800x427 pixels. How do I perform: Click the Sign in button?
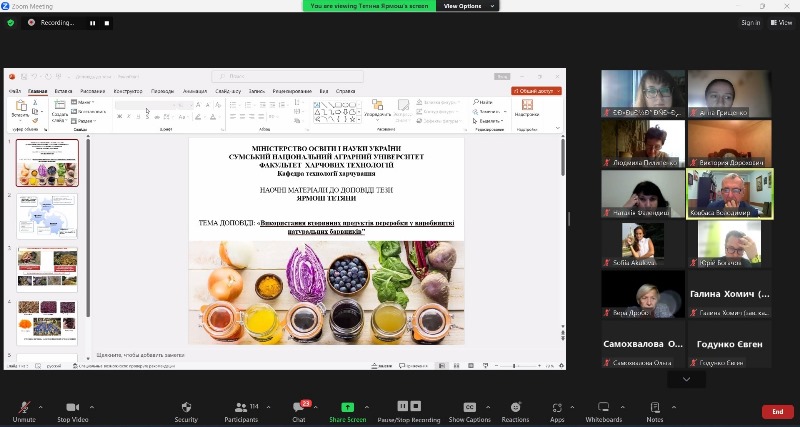point(750,22)
